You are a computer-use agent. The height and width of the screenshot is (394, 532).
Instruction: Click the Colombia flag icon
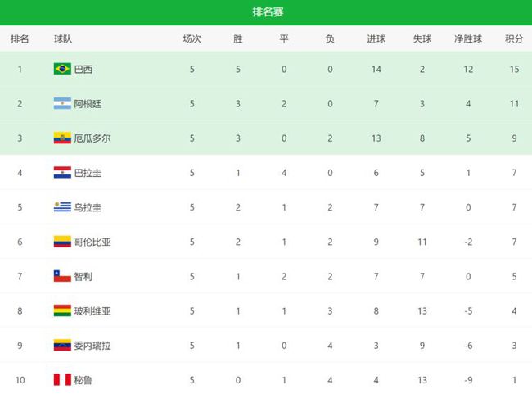61,242
